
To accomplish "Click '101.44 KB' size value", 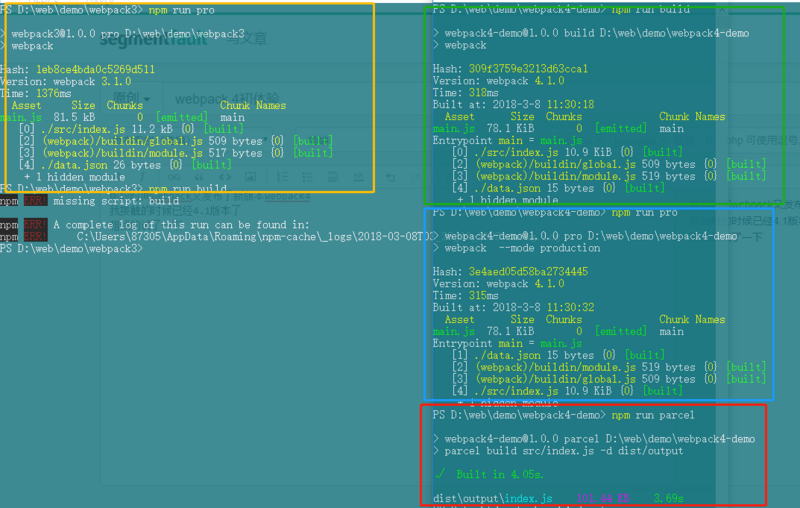I will click(603, 498).
